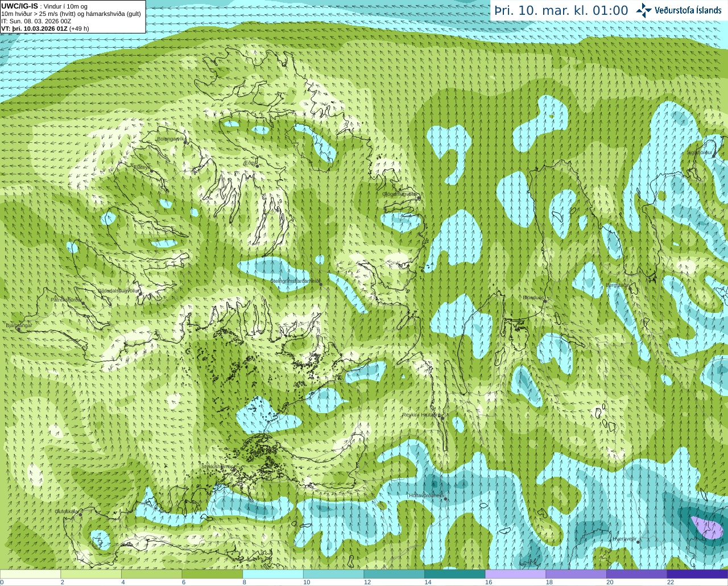The width and height of the screenshot is (728, 586).
Task: Click the date title Þri. 10. mar. kl. 01:00
Action: pyautogui.click(x=561, y=11)
